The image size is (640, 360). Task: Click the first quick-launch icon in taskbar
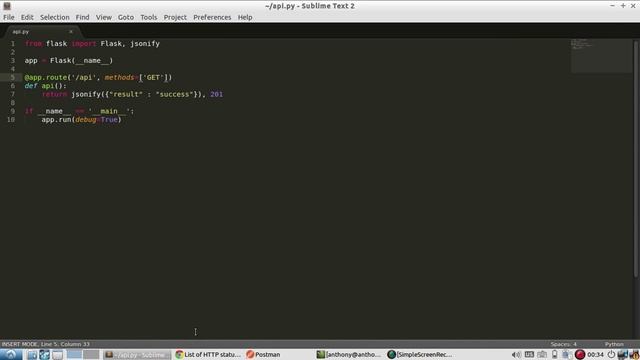click(32, 355)
